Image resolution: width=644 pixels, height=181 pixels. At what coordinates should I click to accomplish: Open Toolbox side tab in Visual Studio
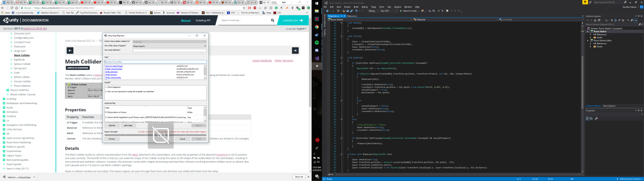[x=325, y=32]
